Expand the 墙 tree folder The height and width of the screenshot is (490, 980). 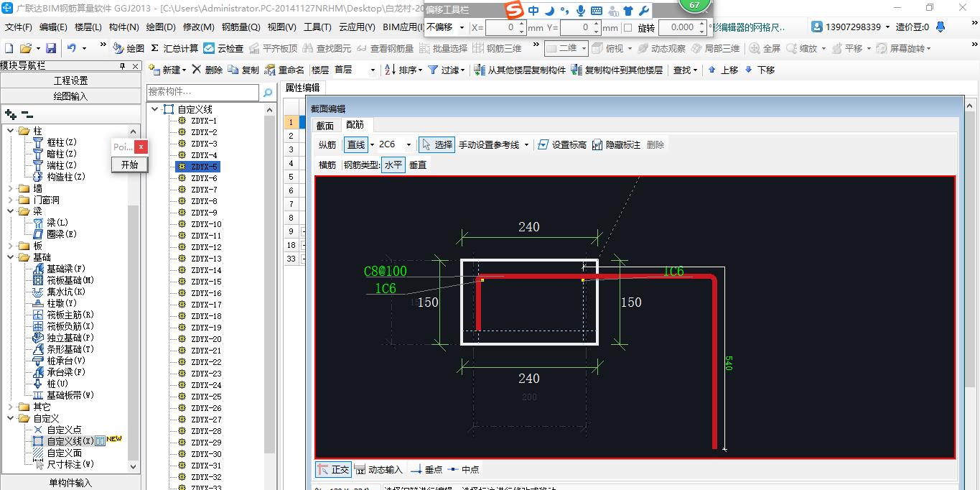point(11,188)
